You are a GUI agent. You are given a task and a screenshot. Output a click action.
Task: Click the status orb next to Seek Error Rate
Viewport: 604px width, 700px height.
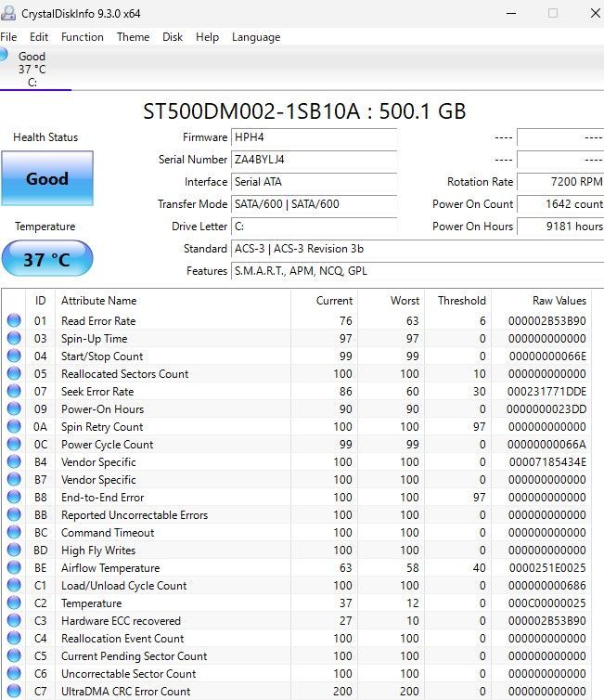pyautogui.click(x=14, y=392)
